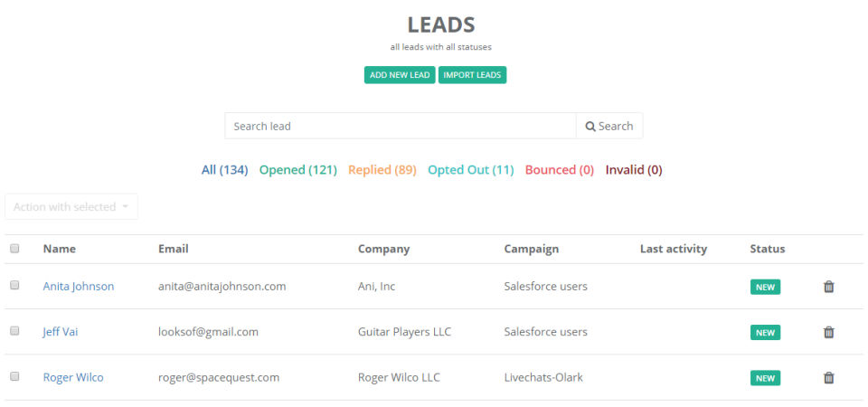Open the Roger Wilco lead link

point(73,377)
